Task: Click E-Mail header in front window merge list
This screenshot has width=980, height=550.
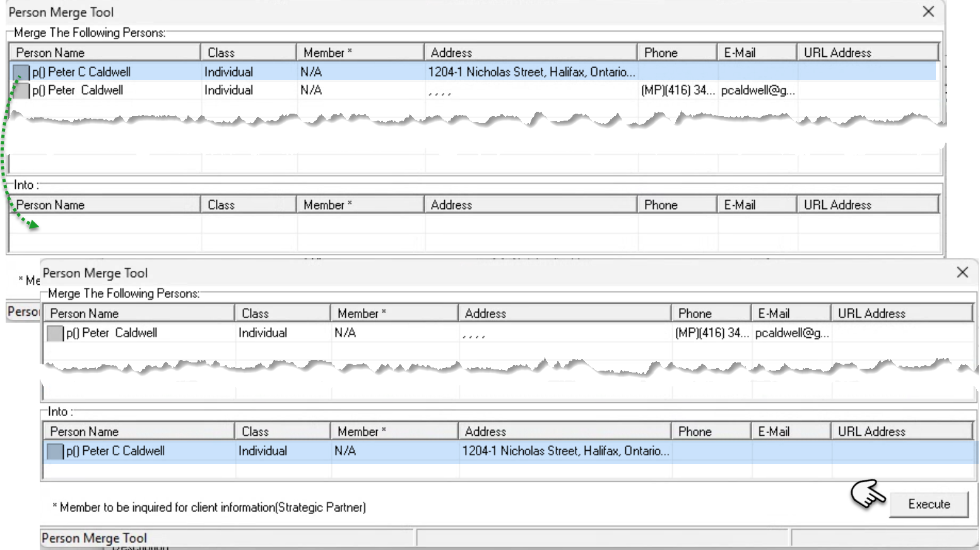Action: click(791, 313)
